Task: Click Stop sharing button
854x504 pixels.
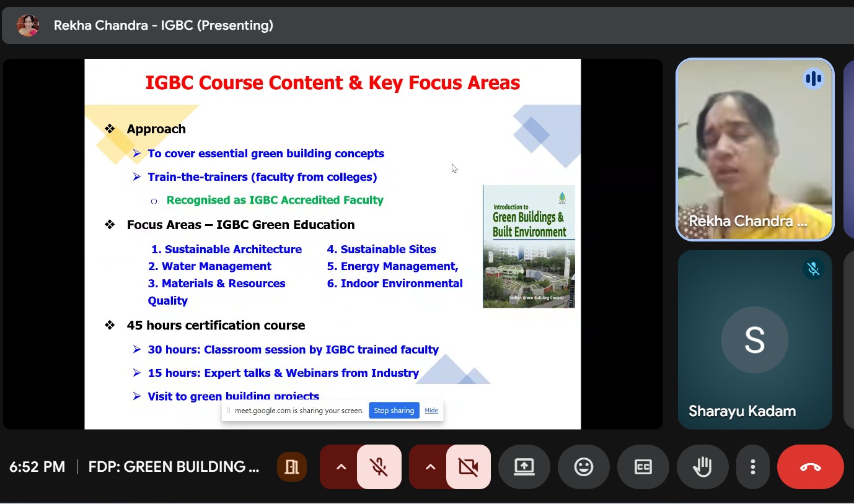Action: pyautogui.click(x=394, y=411)
